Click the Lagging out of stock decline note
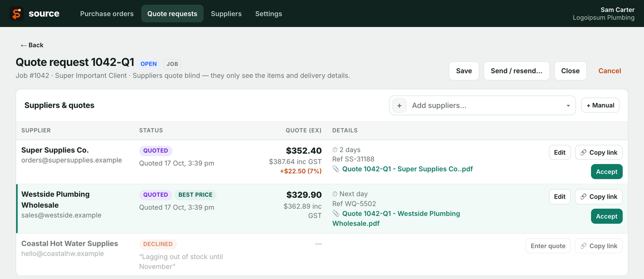Image resolution: width=644 pixels, height=279 pixels. pyautogui.click(x=181, y=262)
